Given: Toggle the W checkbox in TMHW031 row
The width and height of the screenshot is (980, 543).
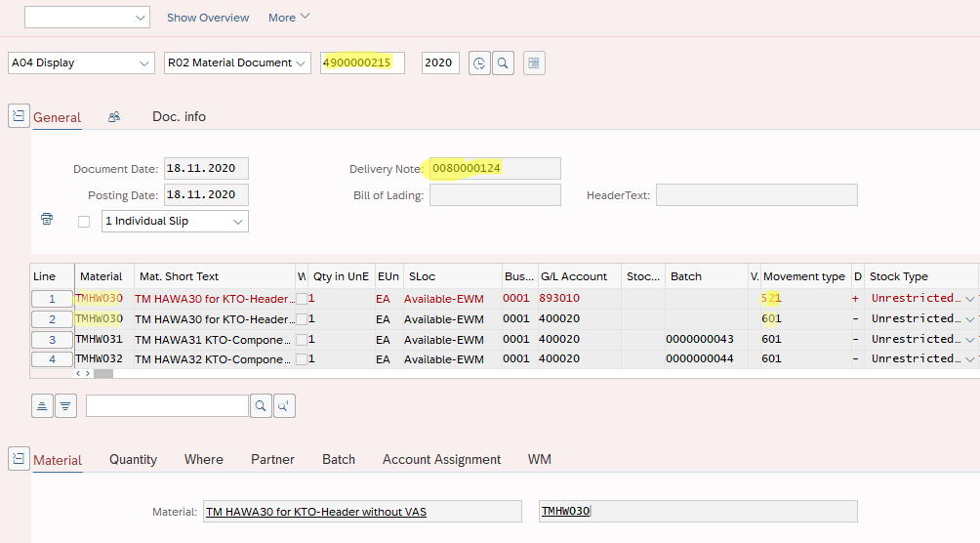Looking at the screenshot, I should pos(302,340).
